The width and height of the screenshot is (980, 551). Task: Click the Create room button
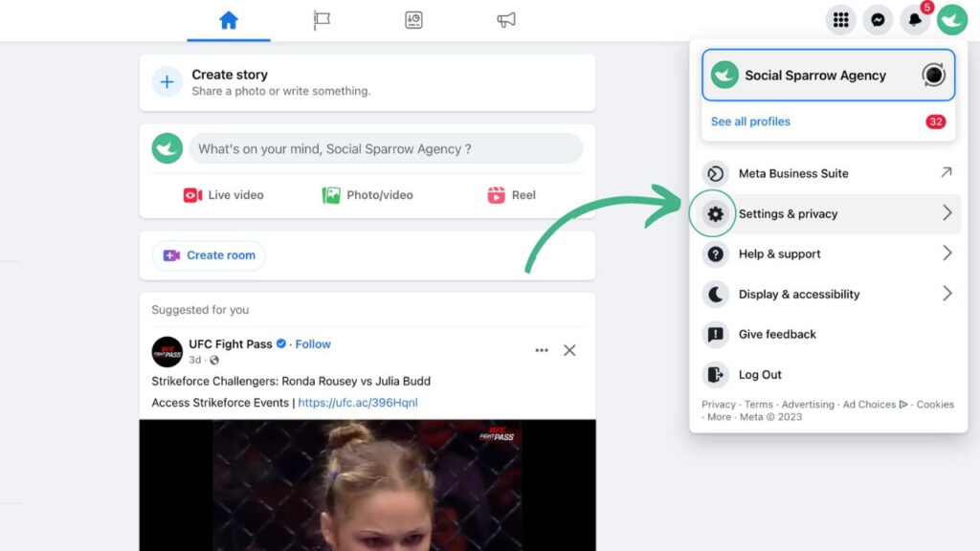209,254
